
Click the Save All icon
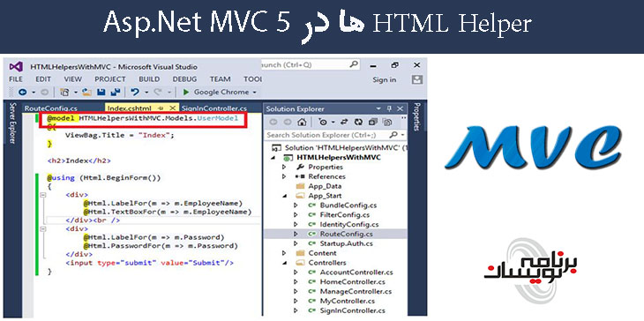point(116,93)
